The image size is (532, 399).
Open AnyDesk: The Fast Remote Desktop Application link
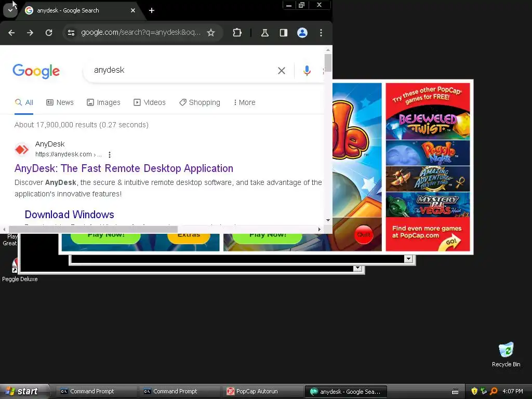[124, 168]
